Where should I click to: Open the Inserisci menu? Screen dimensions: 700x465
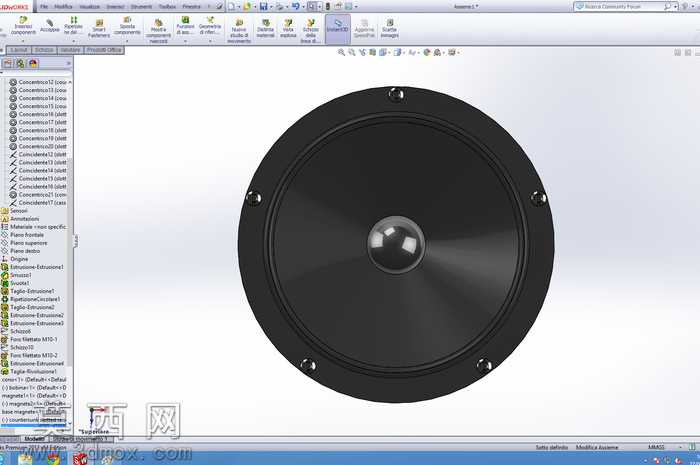click(115, 7)
